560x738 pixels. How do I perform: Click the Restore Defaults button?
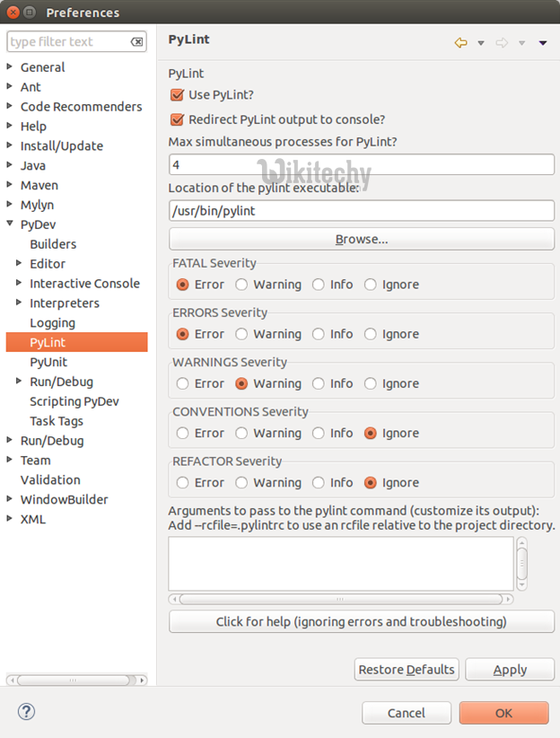(407, 670)
